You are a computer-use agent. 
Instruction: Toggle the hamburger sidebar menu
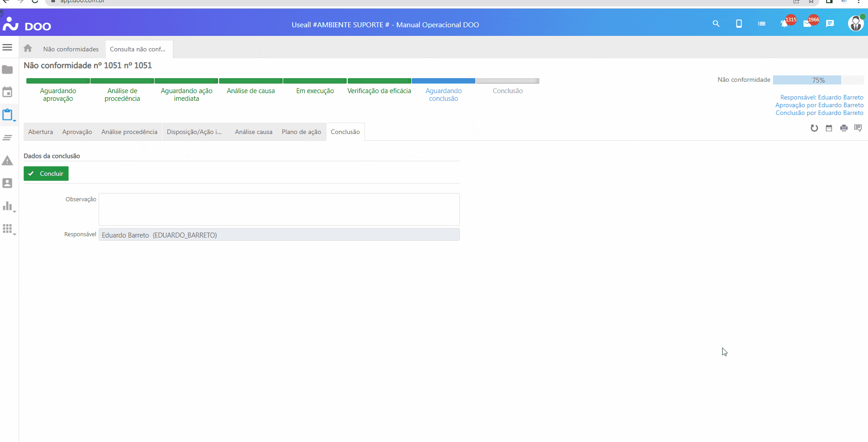[x=7, y=47]
